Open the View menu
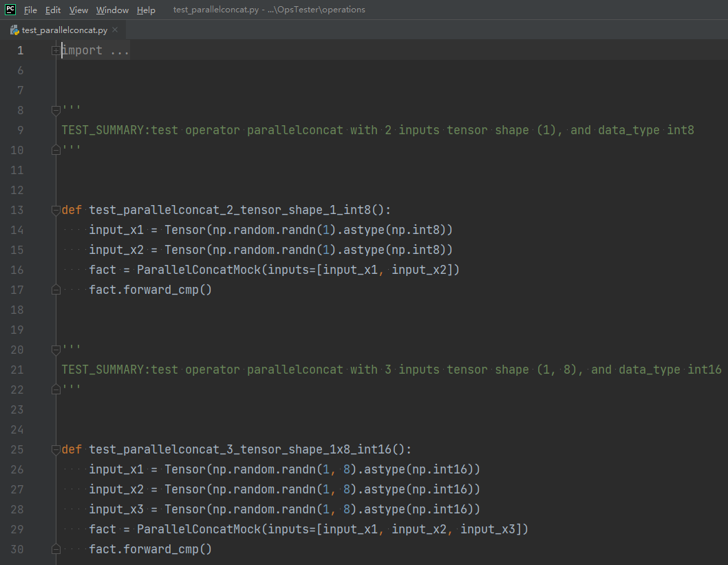 (x=78, y=10)
